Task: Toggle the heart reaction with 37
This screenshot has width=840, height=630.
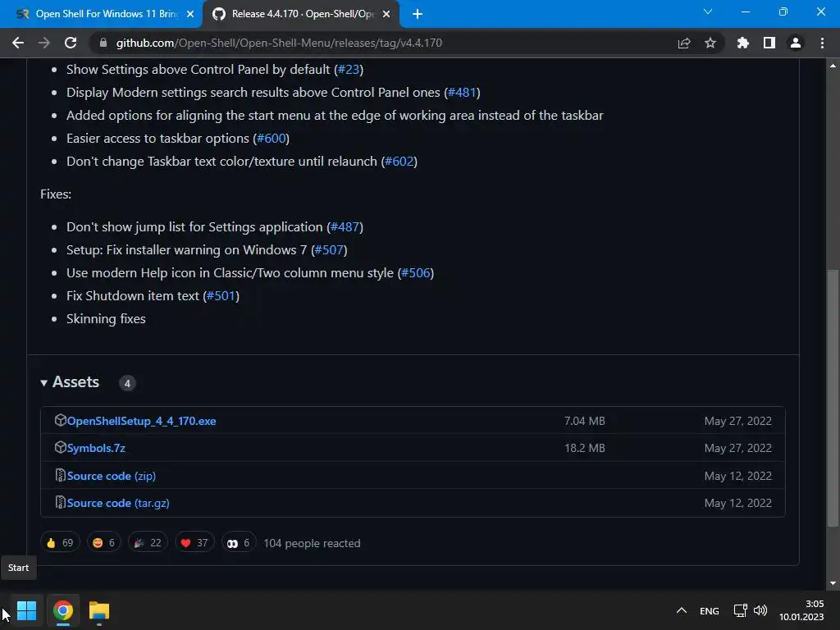Action: click(194, 543)
